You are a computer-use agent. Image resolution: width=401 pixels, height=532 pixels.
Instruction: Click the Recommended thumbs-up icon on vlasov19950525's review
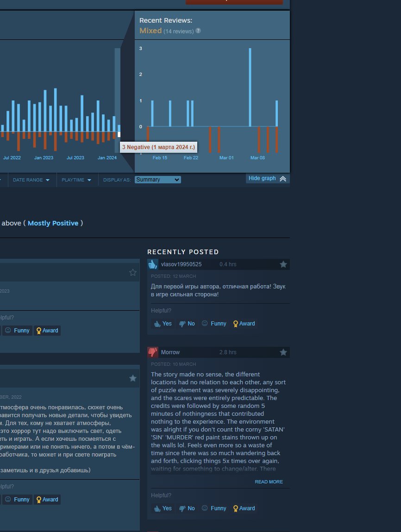point(153,264)
